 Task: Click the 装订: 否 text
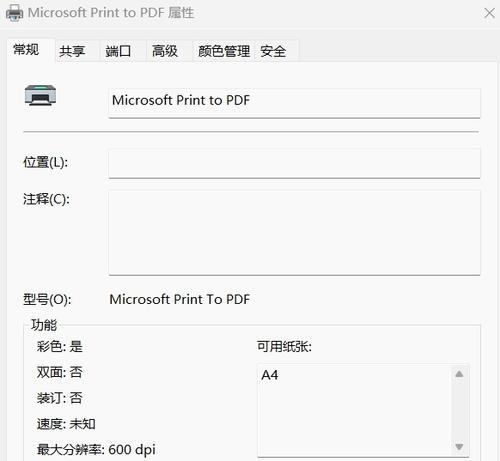(x=59, y=398)
